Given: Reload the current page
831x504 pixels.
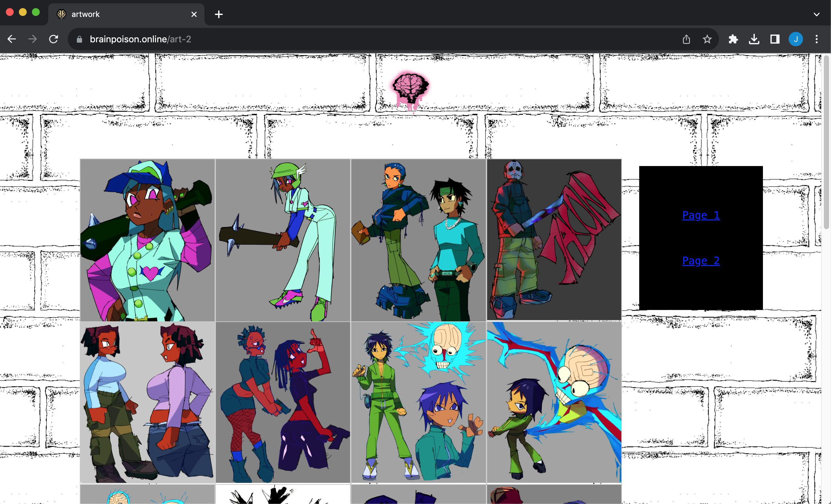Looking at the screenshot, I should click(54, 39).
